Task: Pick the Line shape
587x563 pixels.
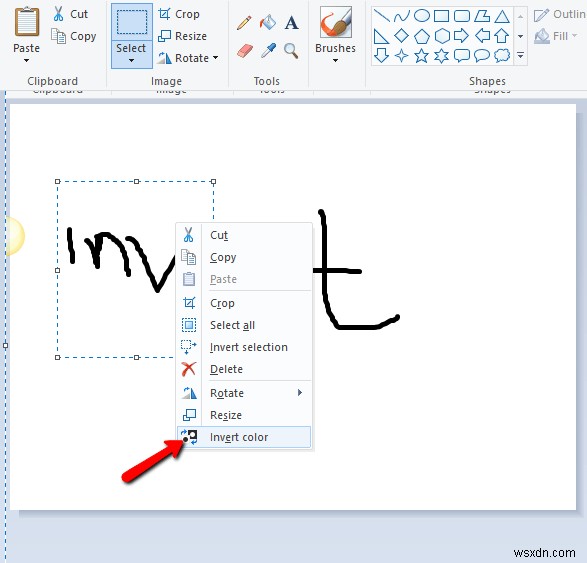Action: (381, 16)
